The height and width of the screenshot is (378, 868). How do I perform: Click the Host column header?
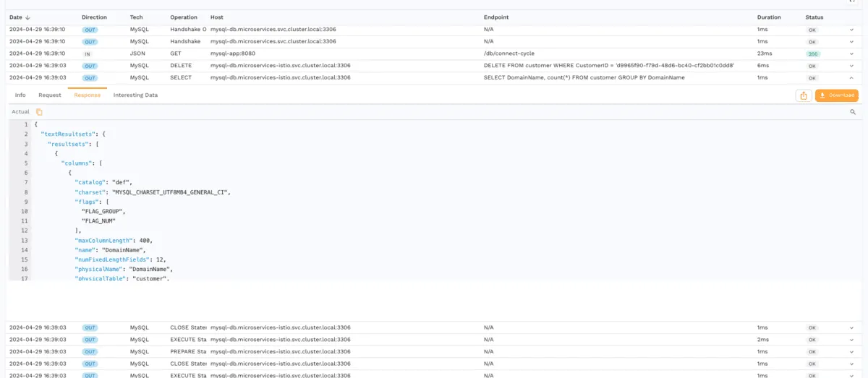217,17
